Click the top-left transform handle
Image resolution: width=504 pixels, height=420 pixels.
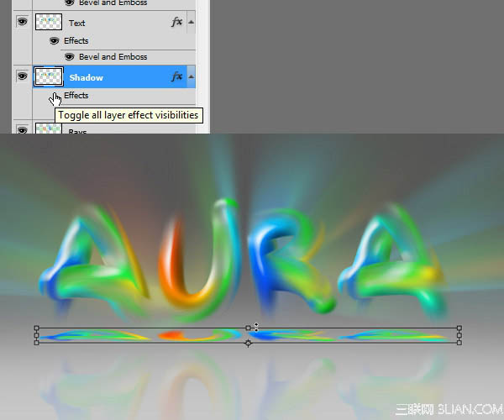pos(37,328)
